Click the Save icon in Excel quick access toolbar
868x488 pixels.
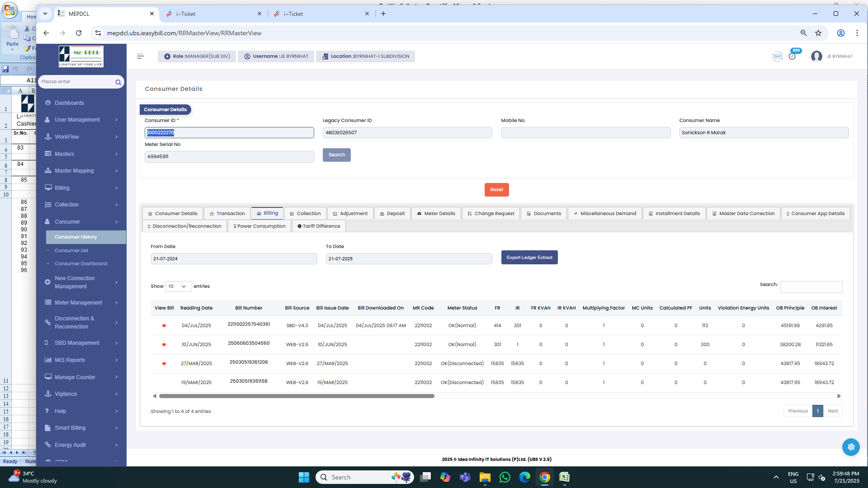[x=5, y=69]
